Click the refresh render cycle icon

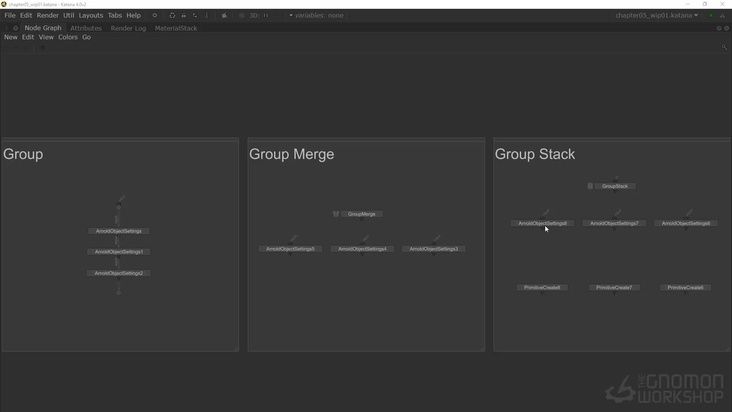click(x=172, y=15)
